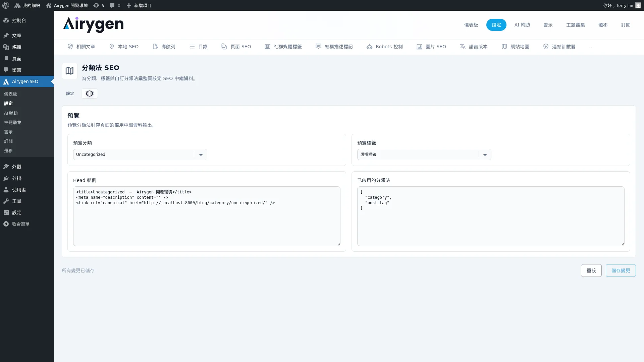Switch to 警示 in the top navigation
The width and height of the screenshot is (644, 362).
pos(548,25)
